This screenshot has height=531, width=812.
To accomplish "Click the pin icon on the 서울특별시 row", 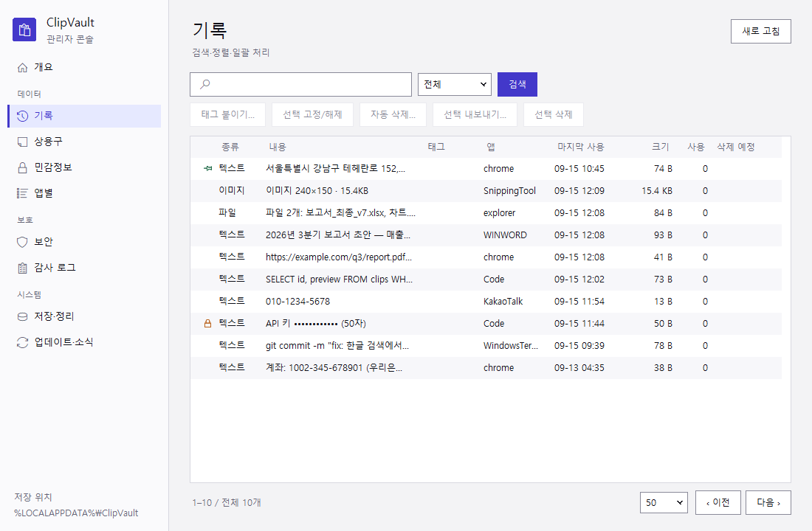I will click(x=207, y=168).
